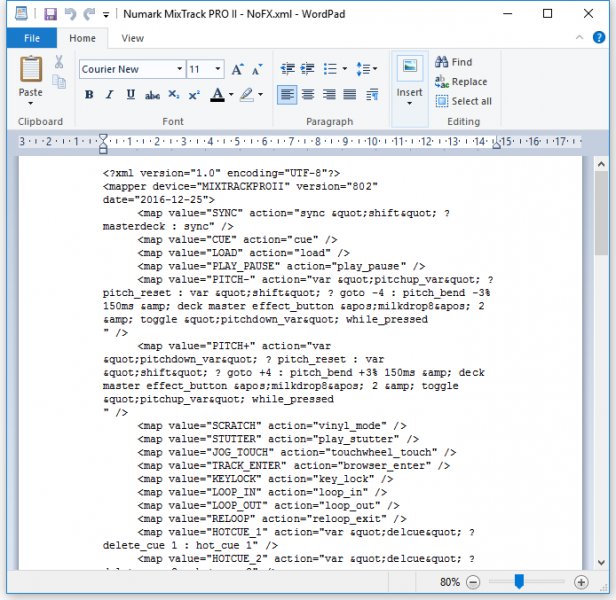Image resolution: width=616 pixels, height=600 pixels.
Task: Click the zoom in plus button
Action: pos(581,582)
